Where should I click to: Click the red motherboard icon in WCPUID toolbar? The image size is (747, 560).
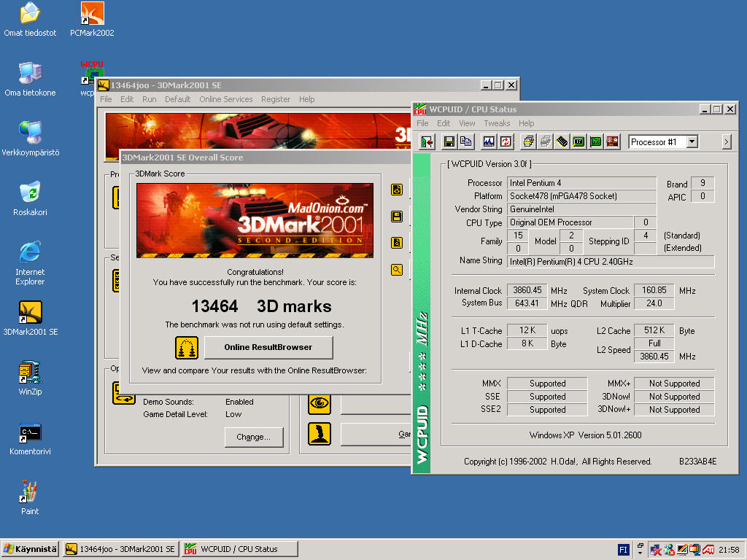tap(612, 141)
